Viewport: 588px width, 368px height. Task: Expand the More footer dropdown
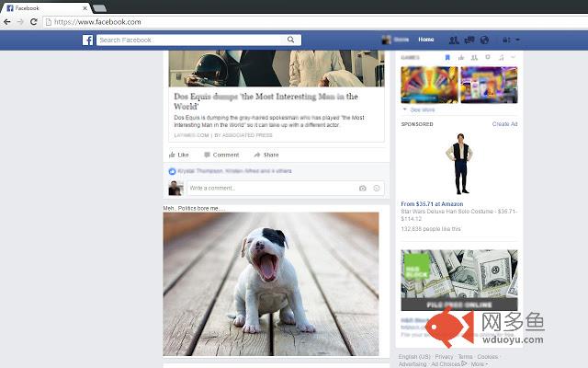click(x=480, y=364)
